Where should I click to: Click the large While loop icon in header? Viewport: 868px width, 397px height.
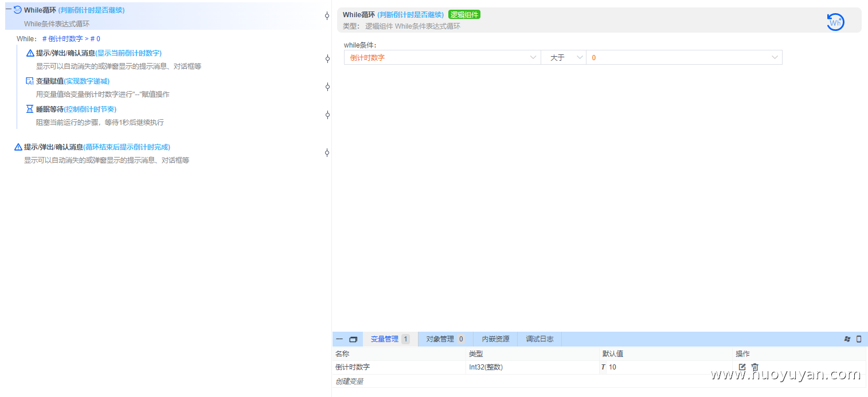point(835,22)
